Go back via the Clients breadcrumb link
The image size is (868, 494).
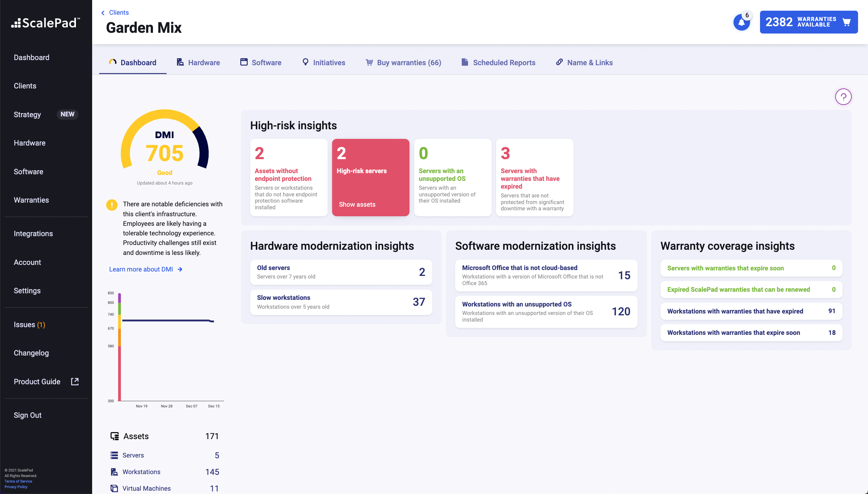tap(119, 13)
